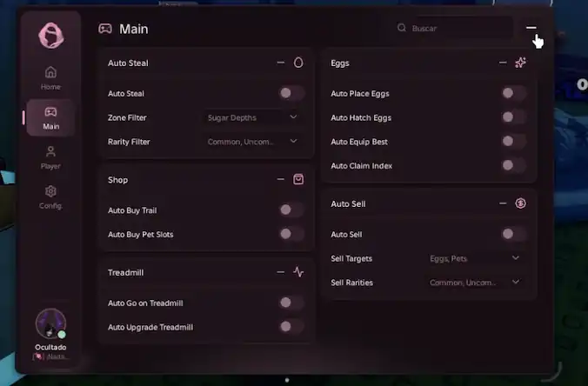Enable Auto Place Eggs toggle
588x386 pixels.
click(514, 93)
